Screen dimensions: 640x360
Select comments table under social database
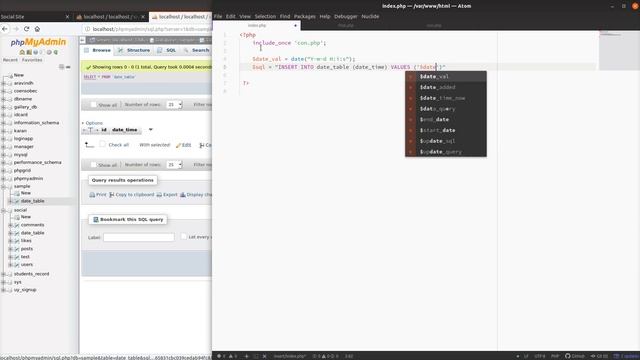(32, 225)
